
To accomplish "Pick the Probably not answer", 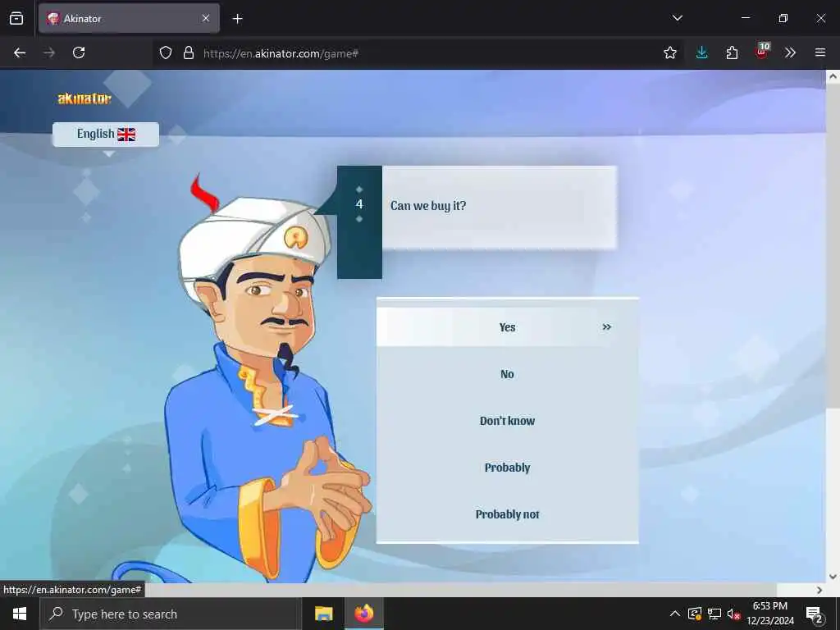I will [x=507, y=514].
